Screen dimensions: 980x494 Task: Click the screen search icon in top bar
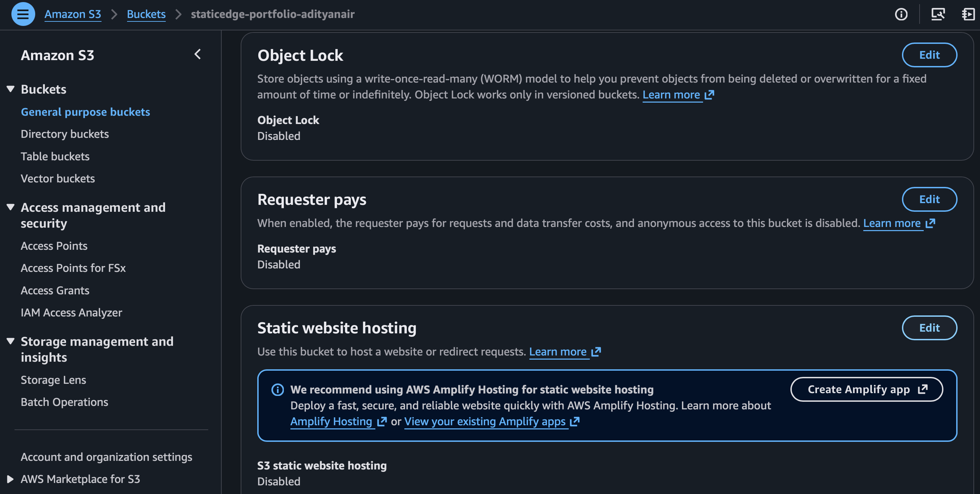[938, 15]
